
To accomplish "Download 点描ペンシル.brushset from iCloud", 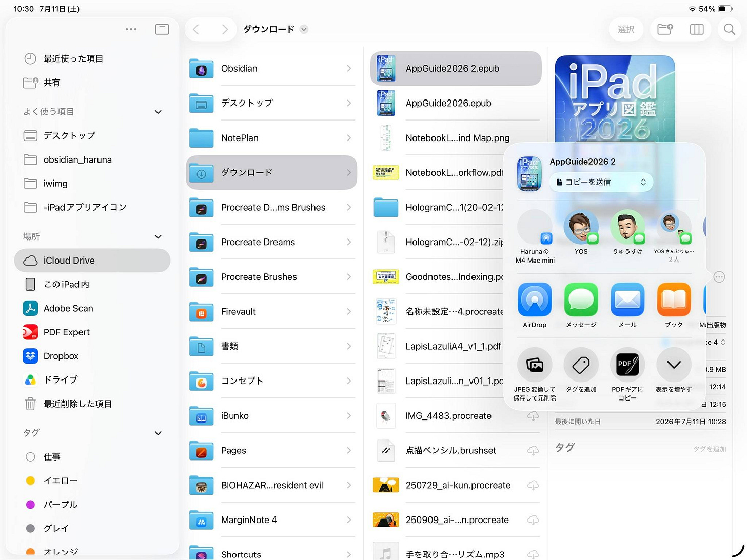I will [x=533, y=451].
